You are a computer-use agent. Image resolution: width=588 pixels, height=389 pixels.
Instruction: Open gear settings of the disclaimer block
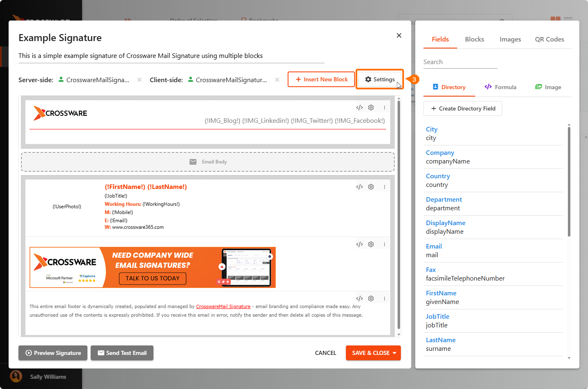coord(371,299)
